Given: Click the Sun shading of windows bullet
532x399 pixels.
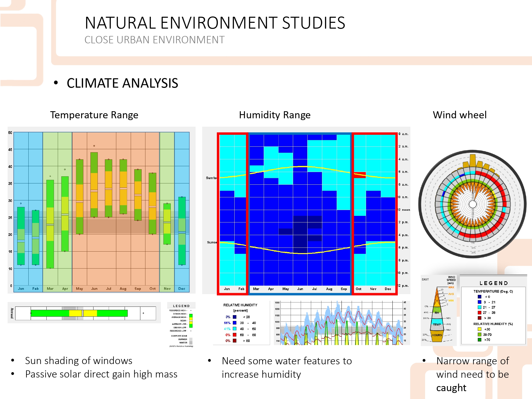Looking at the screenshot, I should pos(79,360).
